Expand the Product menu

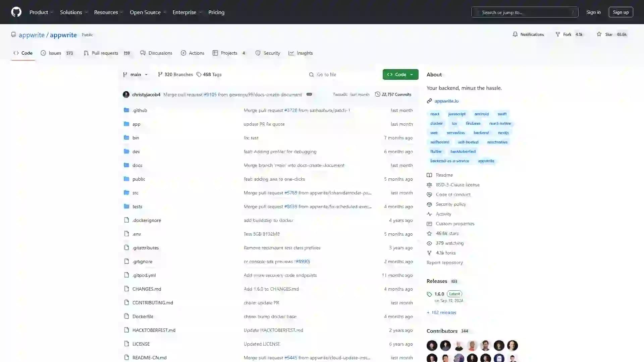(x=41, y=12)
